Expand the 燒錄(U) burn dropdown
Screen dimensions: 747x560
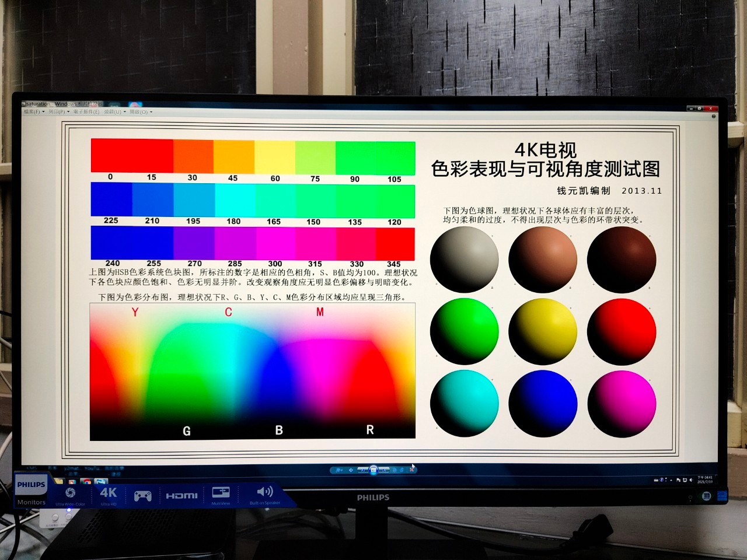click(x=114, y=111)
